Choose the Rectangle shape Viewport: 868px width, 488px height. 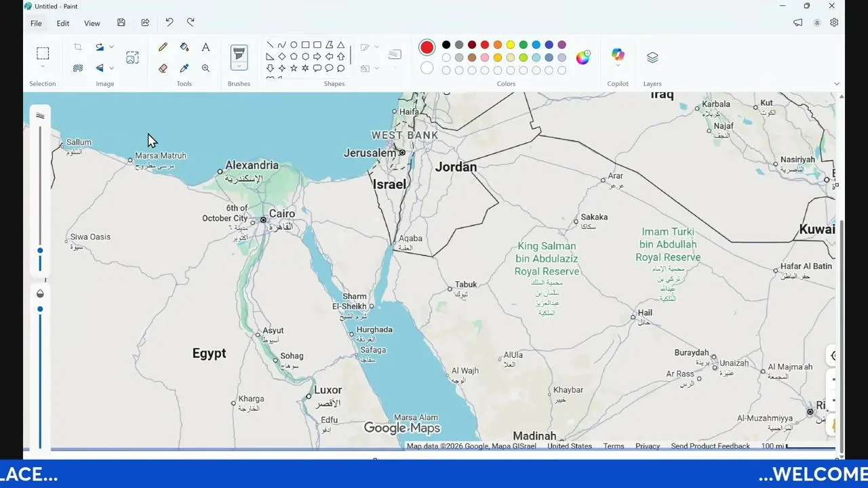pos(305,45)
